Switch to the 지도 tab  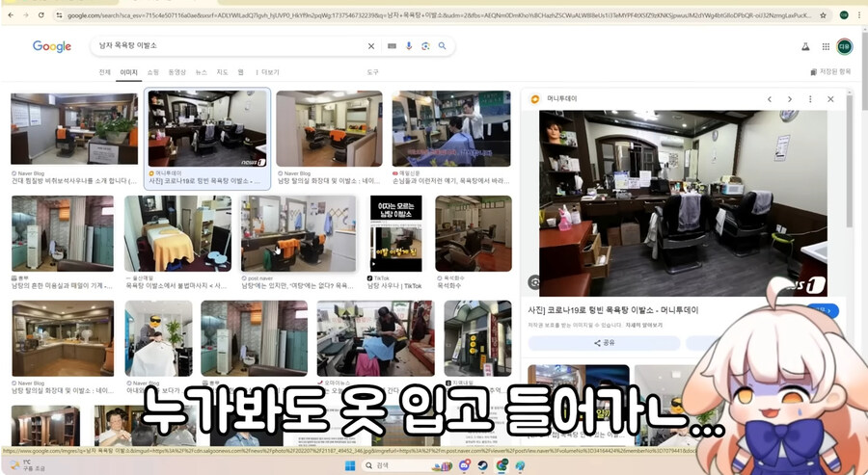(222, 72)
